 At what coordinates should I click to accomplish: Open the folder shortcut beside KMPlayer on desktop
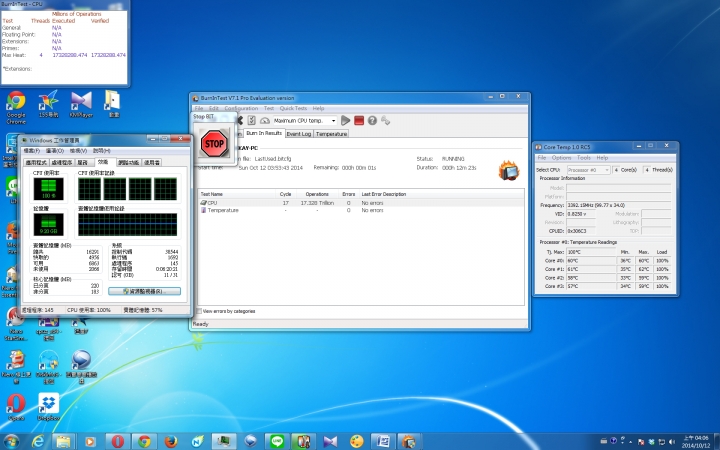pyautogui.click(x=113, y=104)
